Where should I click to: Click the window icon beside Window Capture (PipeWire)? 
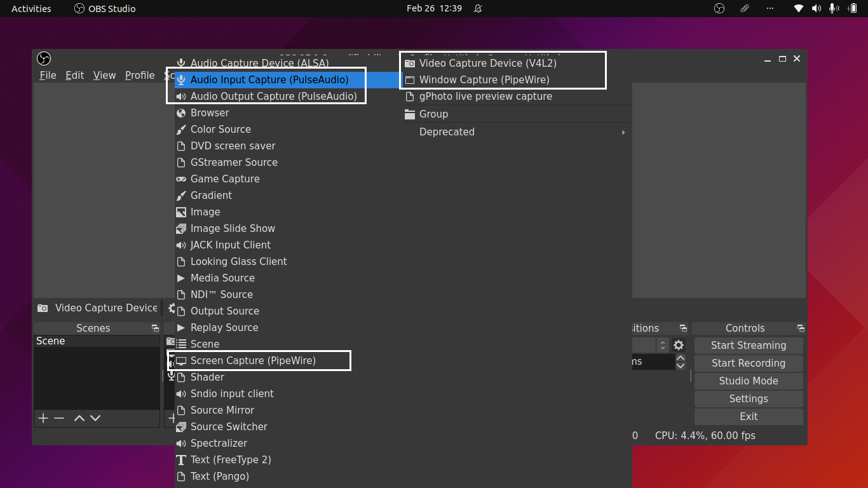(410, 80)
